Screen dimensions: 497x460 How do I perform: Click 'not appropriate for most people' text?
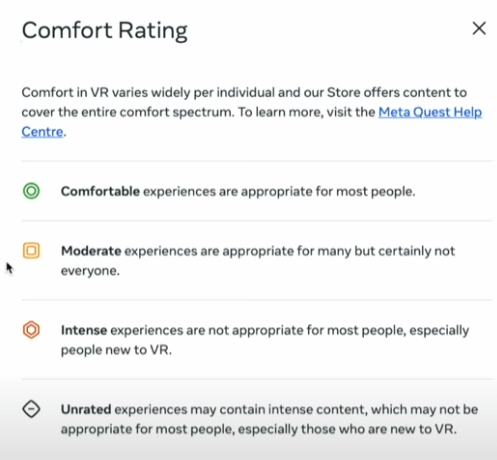point(307,330)
